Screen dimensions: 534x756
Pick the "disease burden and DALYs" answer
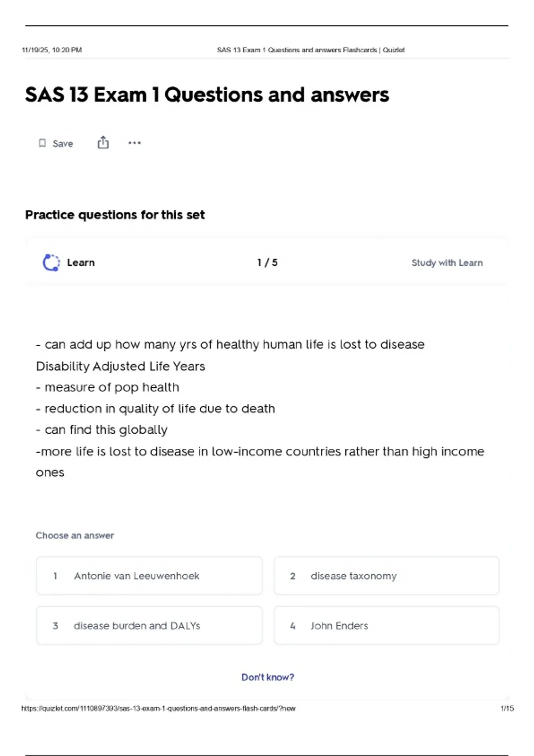(x=149, y=626)
